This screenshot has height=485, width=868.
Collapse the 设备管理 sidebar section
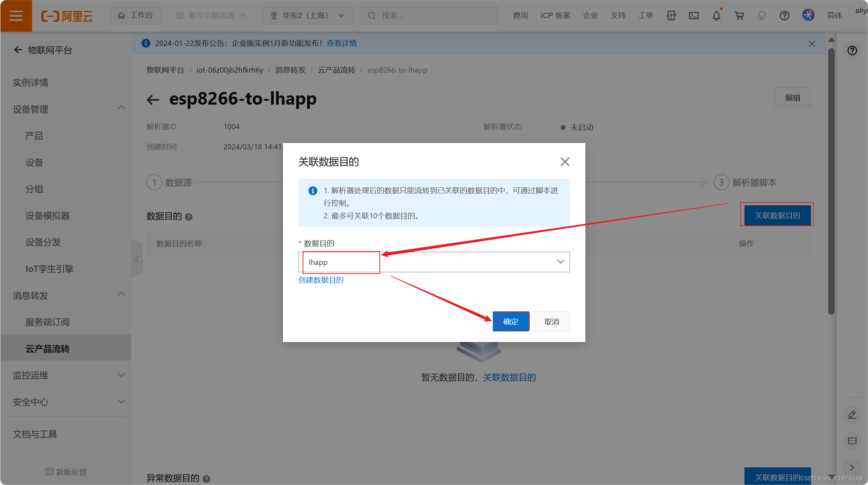121,108
